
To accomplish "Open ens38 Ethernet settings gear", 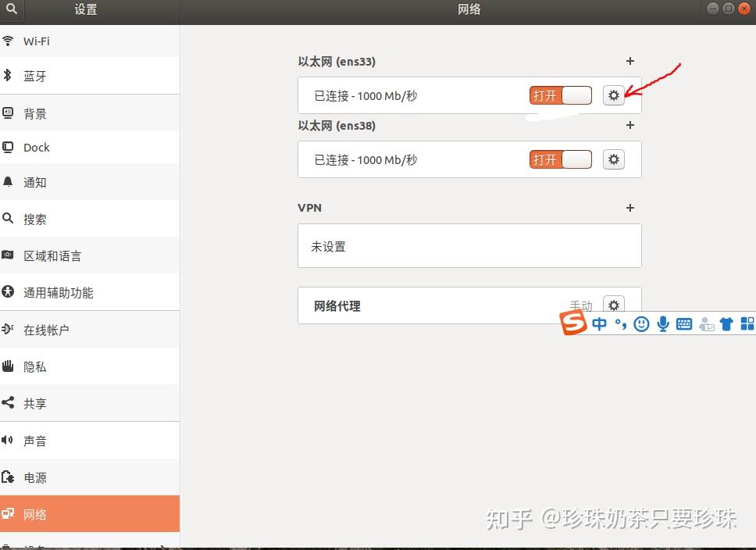I will tap(613, 159).
